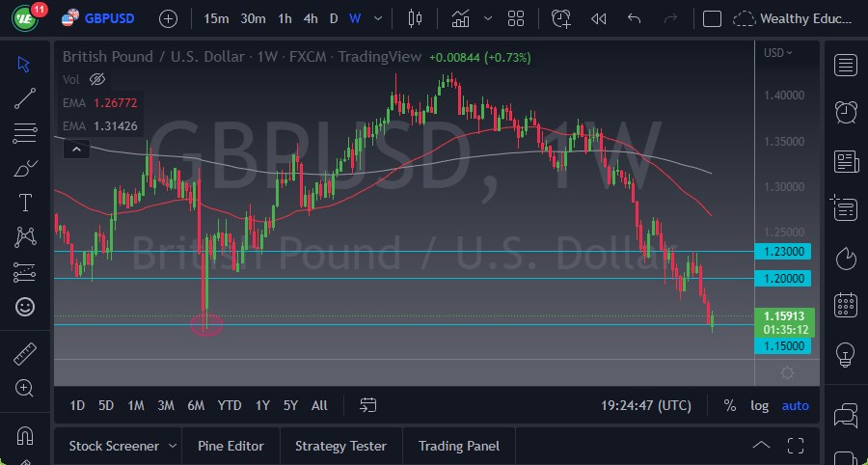The width and height of the screenshot is (868, 465).
Task: Open the alerts alarm clock panel
Action: pos(846,111)
